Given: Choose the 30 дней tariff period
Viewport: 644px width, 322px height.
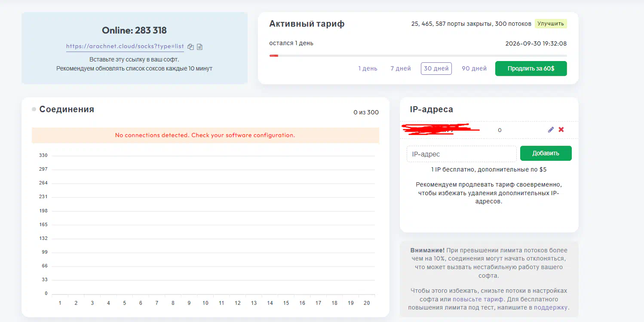Looking at the screenshot, I should (436, 68).
